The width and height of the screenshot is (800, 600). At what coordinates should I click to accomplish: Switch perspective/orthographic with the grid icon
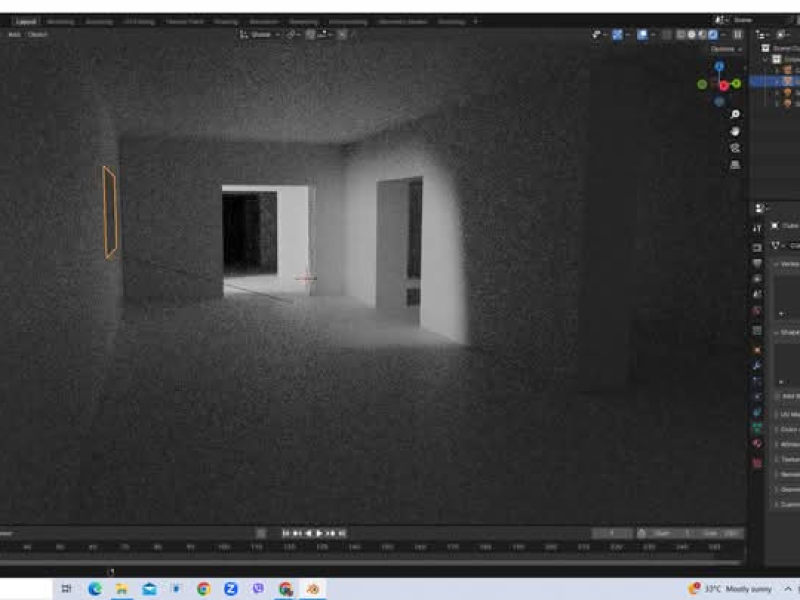(x=735, y=165)
